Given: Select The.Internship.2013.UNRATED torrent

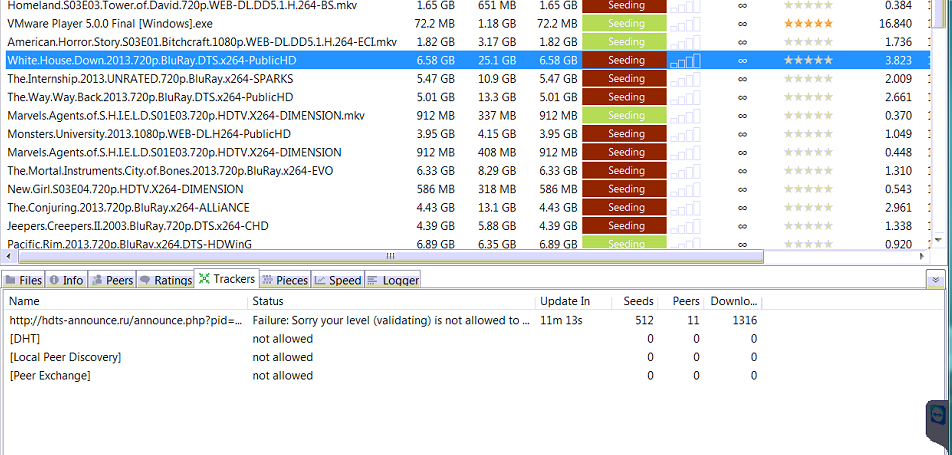Looking at the screenshot, I should point(150,78).
